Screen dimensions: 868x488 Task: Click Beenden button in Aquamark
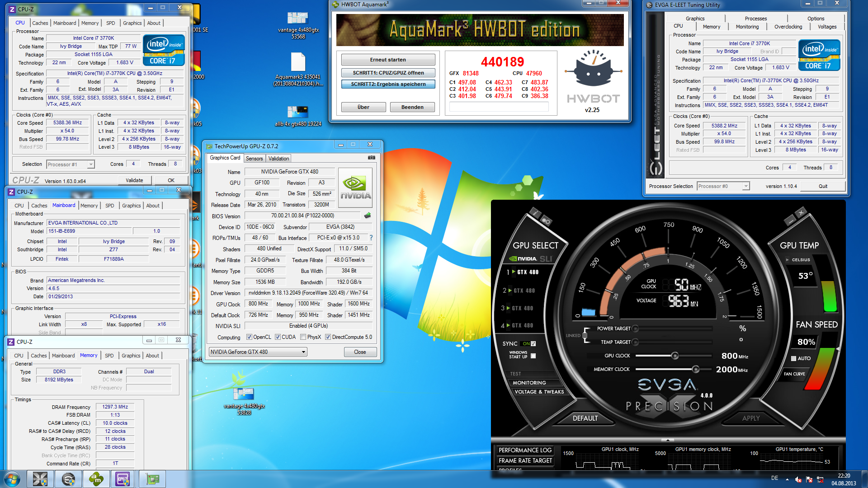(x=412, y=107)
